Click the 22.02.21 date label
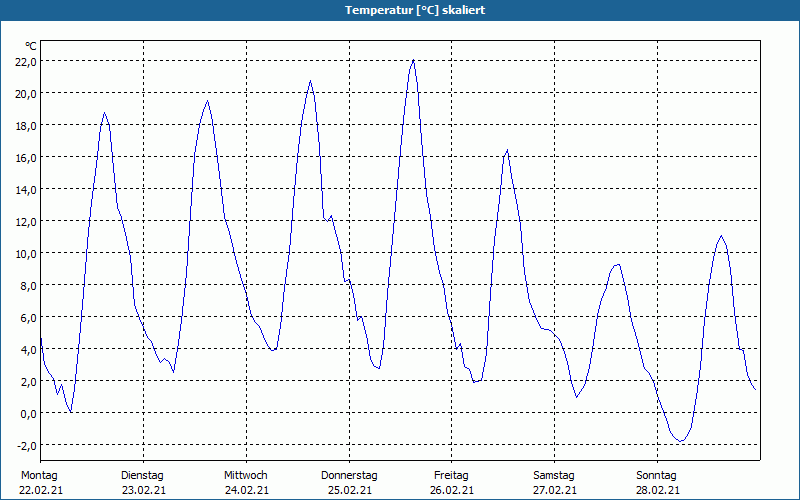Image resolution: width=800 pixels, height=500 pixels. pos(41,490)
